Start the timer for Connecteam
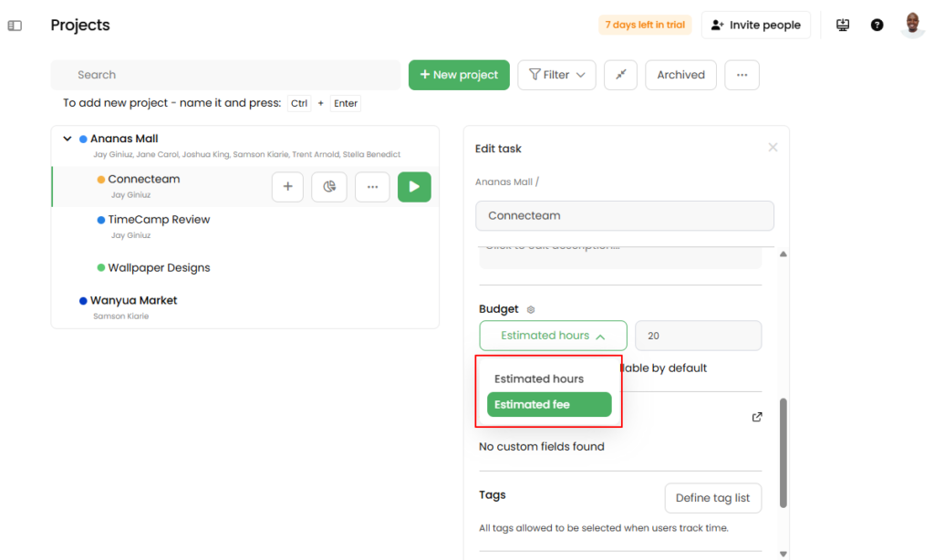 [414, 186]
